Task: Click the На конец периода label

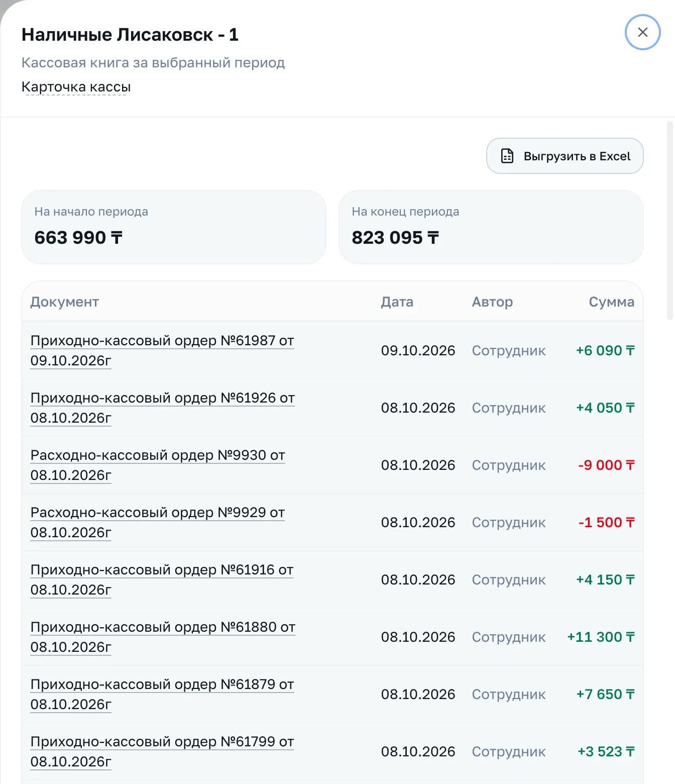Action: tap(405, 212)
